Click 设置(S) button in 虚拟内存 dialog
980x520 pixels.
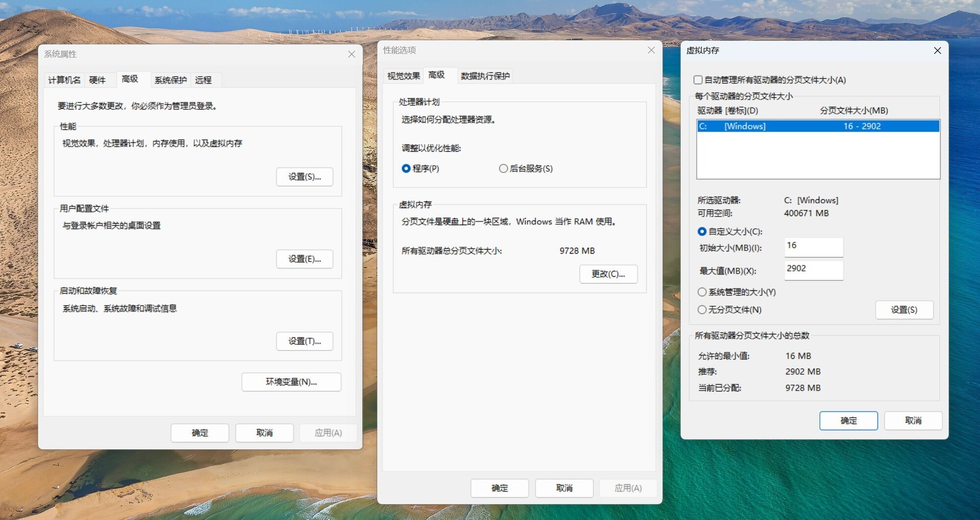(x=904, y=310)
